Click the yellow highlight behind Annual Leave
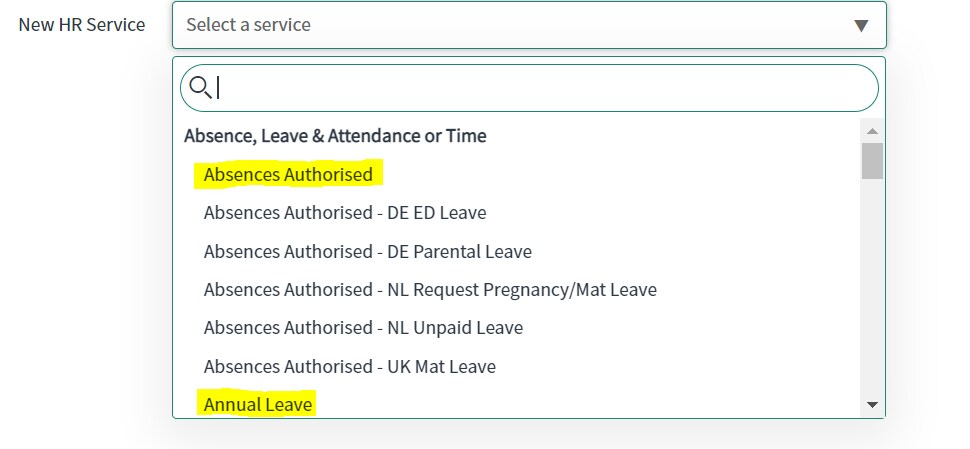 point(256,404)
